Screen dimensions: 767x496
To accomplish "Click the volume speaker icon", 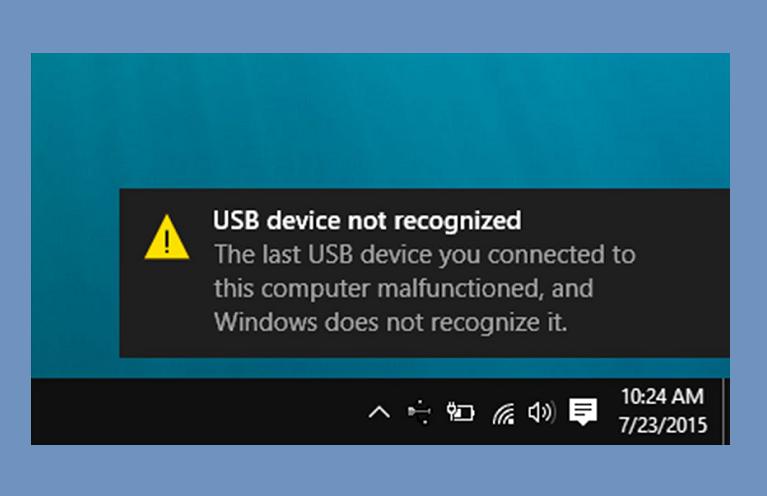I will coord(541,412).
